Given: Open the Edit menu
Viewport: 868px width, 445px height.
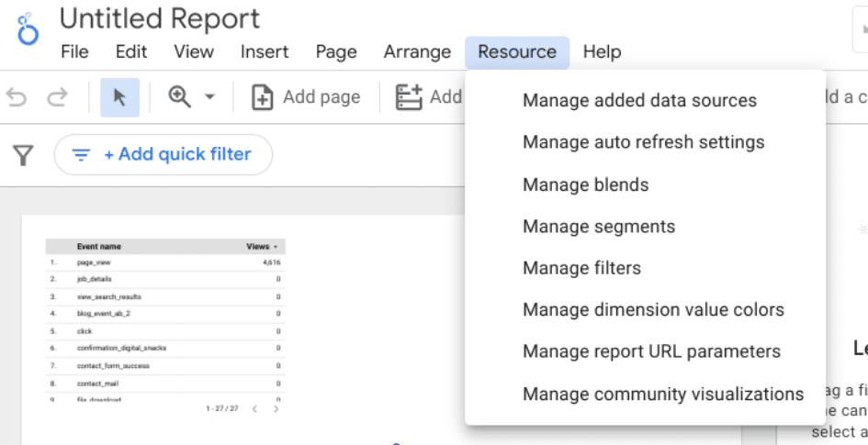Looking at the screenshot, I should tap(131, 52).
